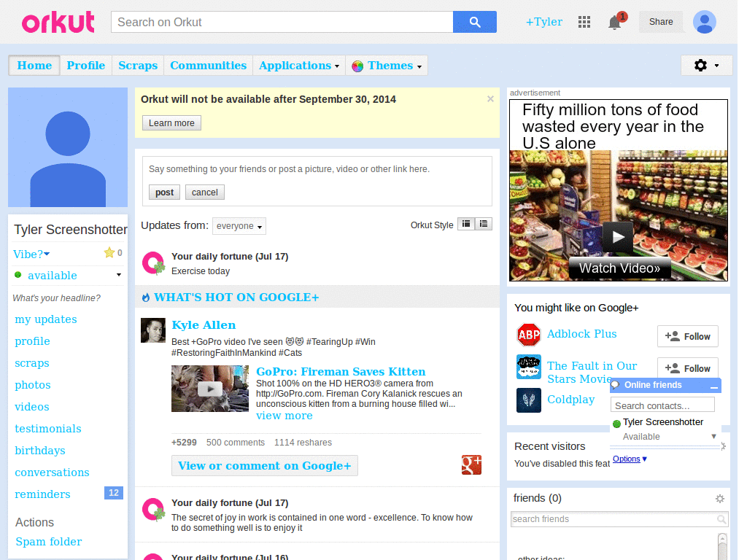Click the Share button in header
This screenshot has height=560, width=747.
pyautogui.click(x=661, y=22)
